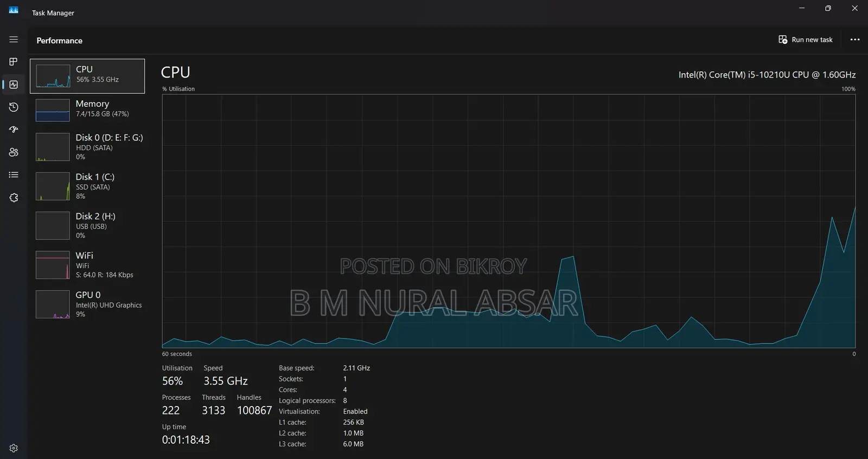The image size is (868, 459).
Task: Click the L1 cache 256 KB value
Action: (x=354, y=422)
